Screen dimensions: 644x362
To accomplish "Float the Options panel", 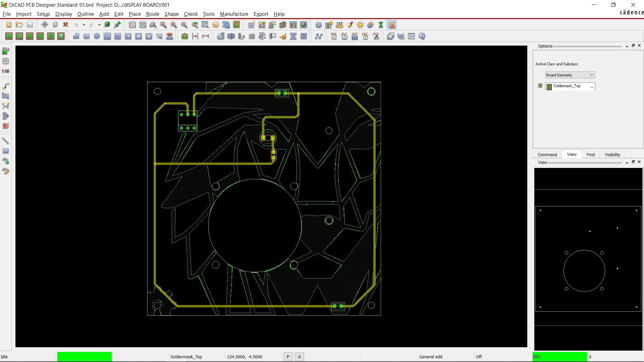I will [633, 46].
